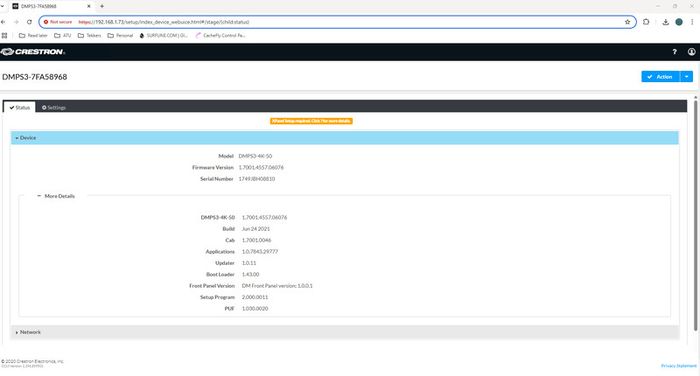700x376 pixels.
Task: Open the Crestron help question mark icon
Action: pos(674,52)
